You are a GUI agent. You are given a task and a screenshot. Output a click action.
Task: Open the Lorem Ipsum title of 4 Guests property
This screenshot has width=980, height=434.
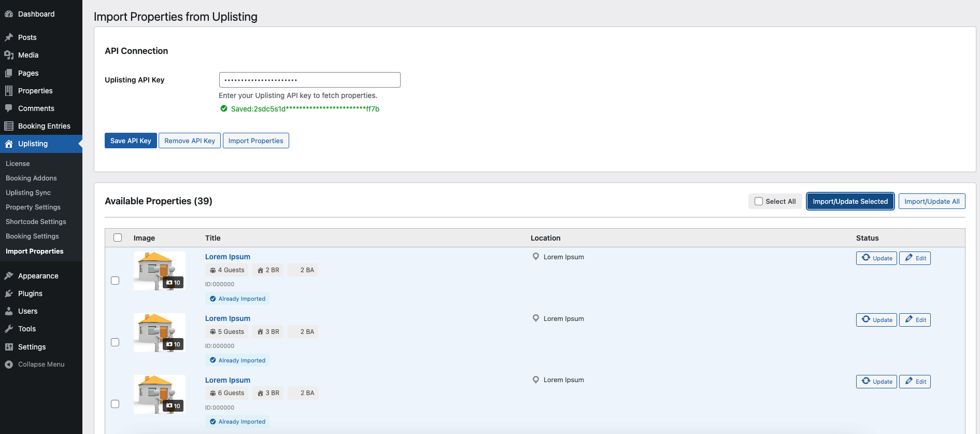tap(228, 257)
